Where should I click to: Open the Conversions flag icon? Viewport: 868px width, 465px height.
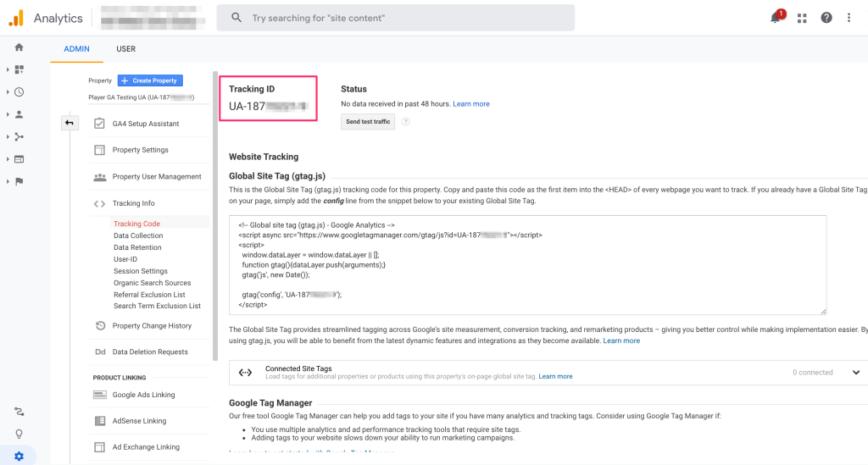pos(19,181)
